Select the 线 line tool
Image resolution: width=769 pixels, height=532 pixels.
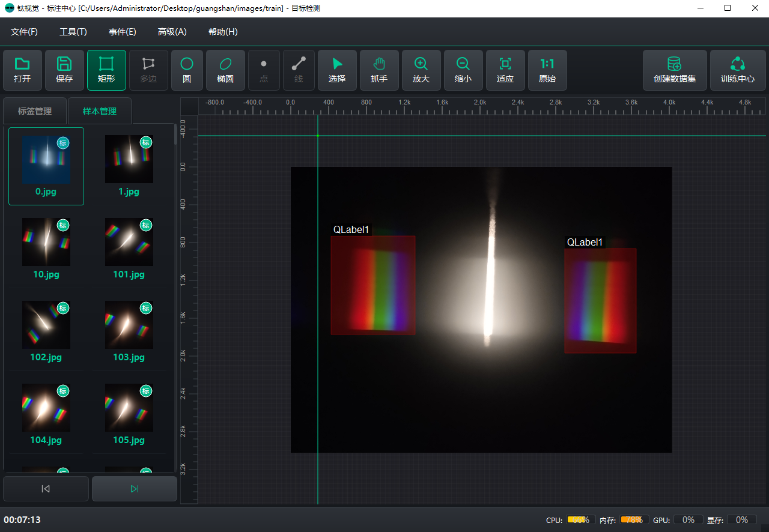coord(299,70)
